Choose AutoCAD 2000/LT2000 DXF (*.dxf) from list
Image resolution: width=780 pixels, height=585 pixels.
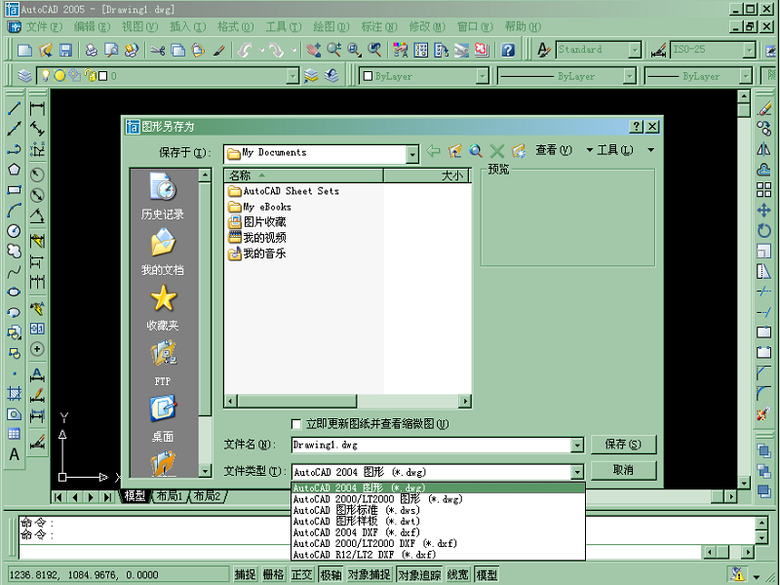point(375,543)
